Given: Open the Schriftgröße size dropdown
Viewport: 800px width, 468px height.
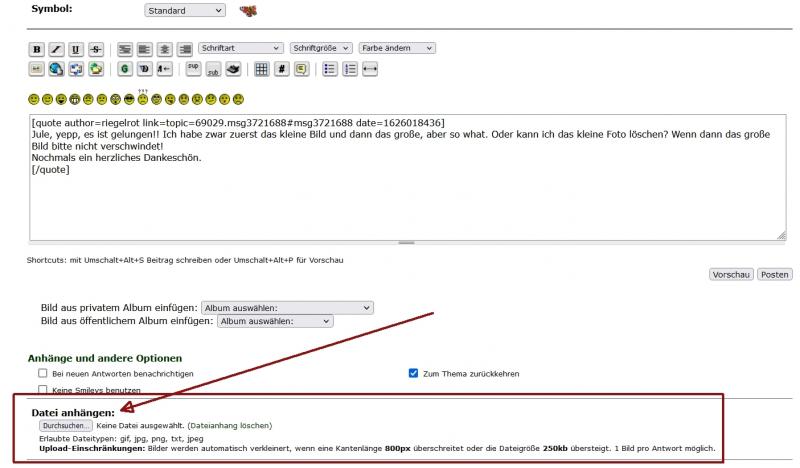Looking at the screenshot, I should coord(322,47).
